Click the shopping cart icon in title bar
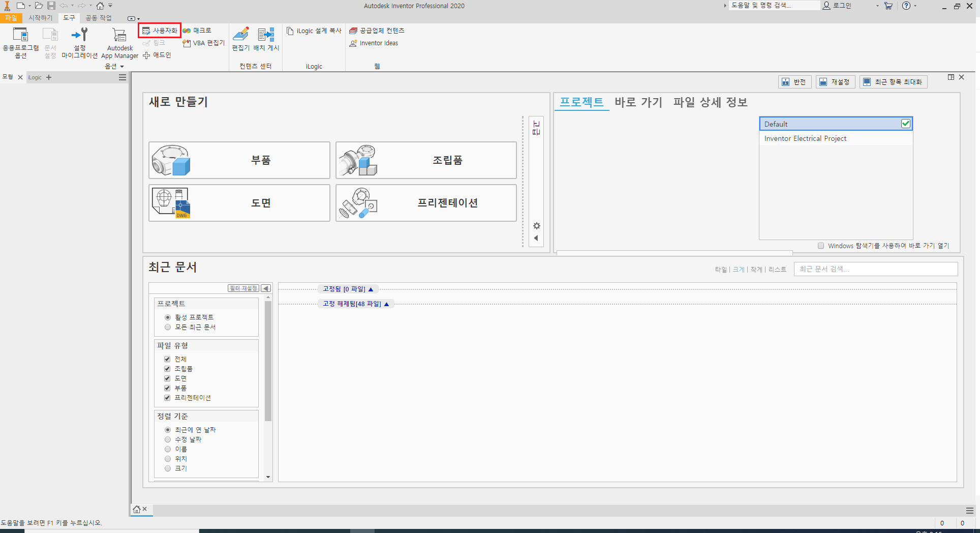 (889, 6)
